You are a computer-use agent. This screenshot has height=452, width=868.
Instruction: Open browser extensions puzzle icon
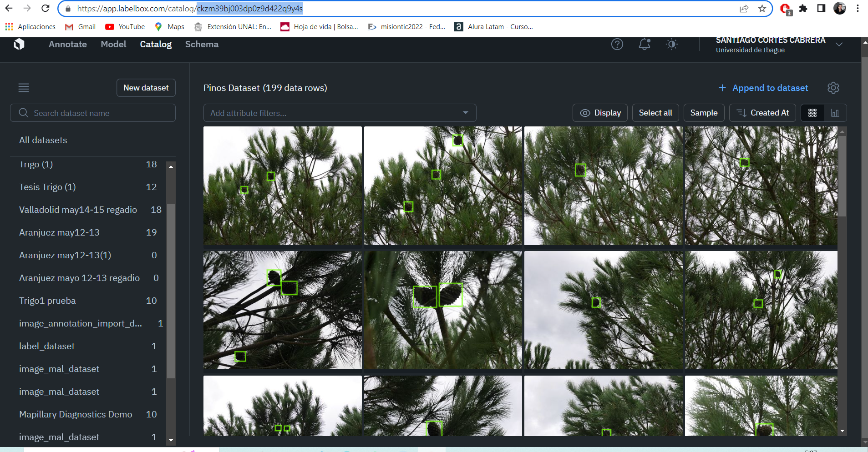803,9
